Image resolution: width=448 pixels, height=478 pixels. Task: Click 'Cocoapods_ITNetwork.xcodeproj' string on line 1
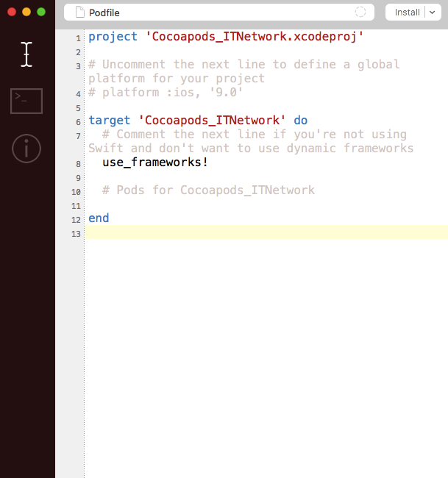(x=255, y=37)
